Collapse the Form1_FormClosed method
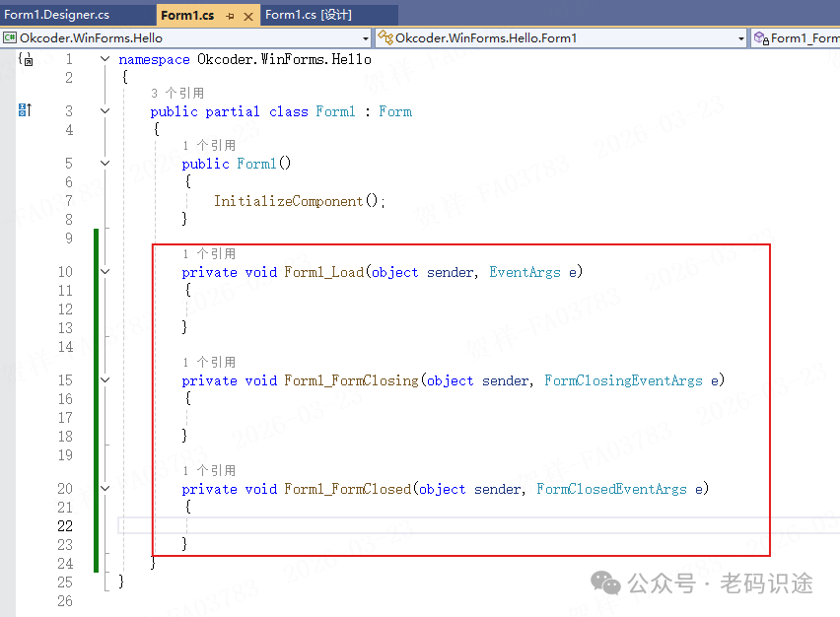840x617 pixels. click(x=105, y=489)
